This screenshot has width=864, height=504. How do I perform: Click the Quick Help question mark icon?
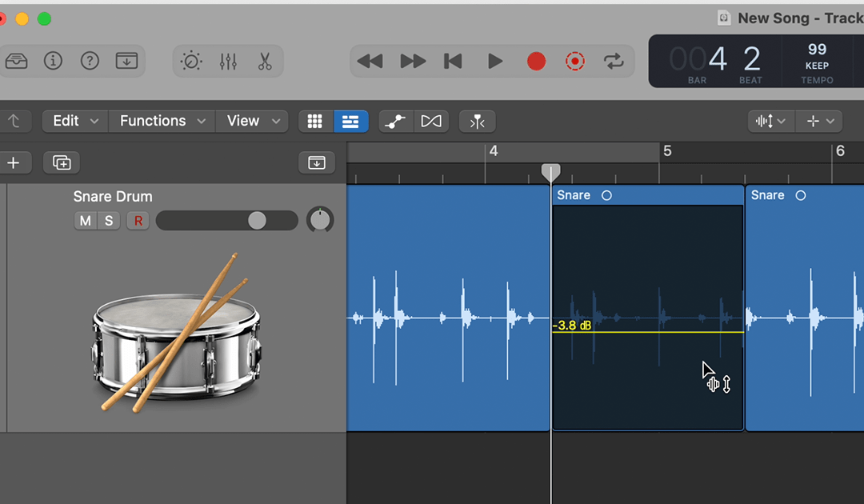point(90,61)
